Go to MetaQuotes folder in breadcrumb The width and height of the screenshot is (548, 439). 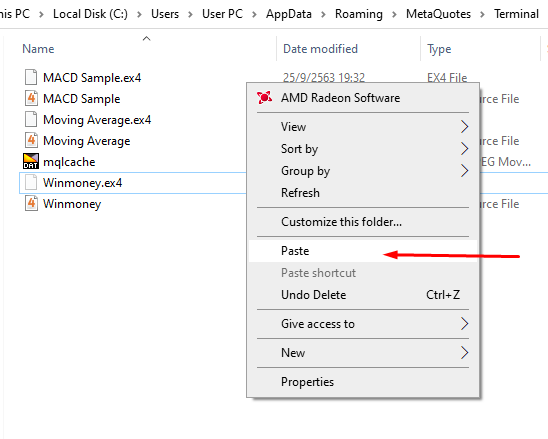coord(438,14)
